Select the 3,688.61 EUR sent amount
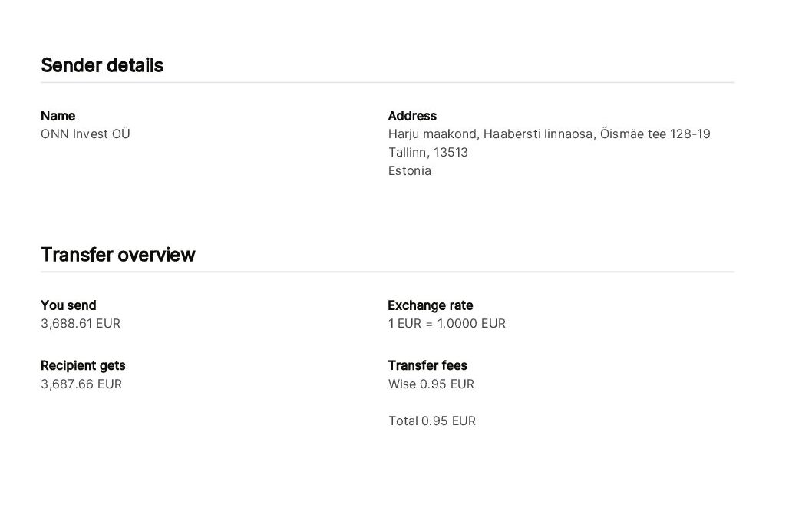 pos(81,323)
